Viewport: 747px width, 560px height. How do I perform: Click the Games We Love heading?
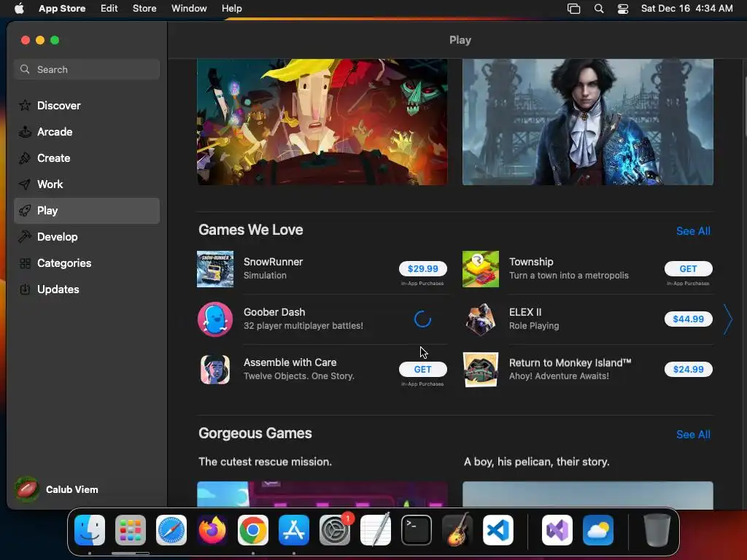(251, 230)
